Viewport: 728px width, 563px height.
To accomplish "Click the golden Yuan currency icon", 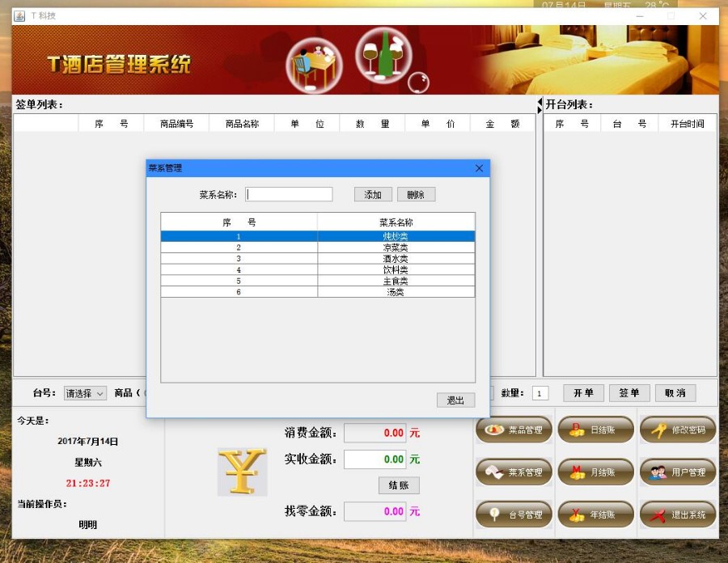I will click(x=243, y=472).
